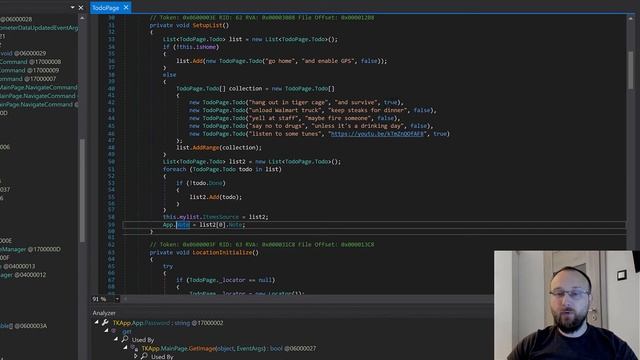Click list.AddRange(collection) in the code
640x360 pixels.
(219, 148)
